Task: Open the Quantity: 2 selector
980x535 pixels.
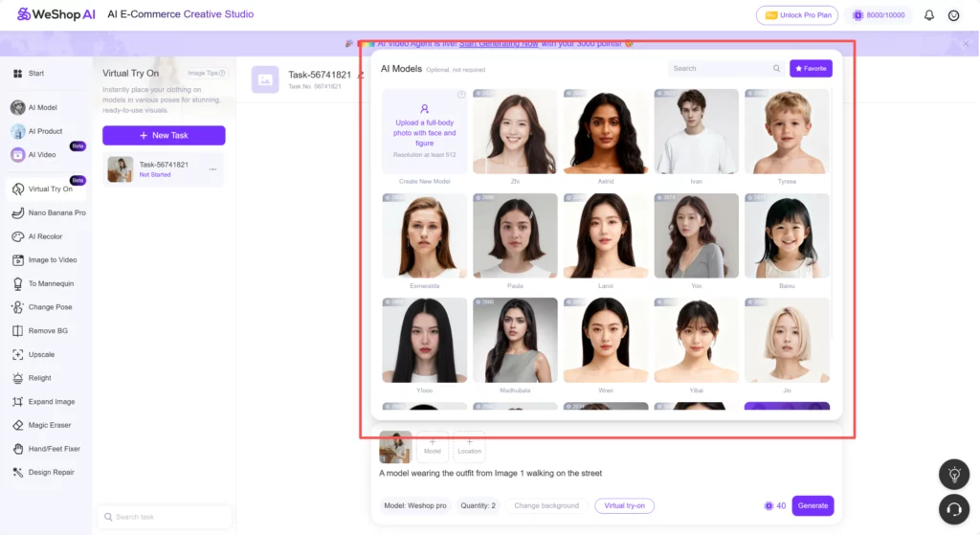Action: point(479,505)
